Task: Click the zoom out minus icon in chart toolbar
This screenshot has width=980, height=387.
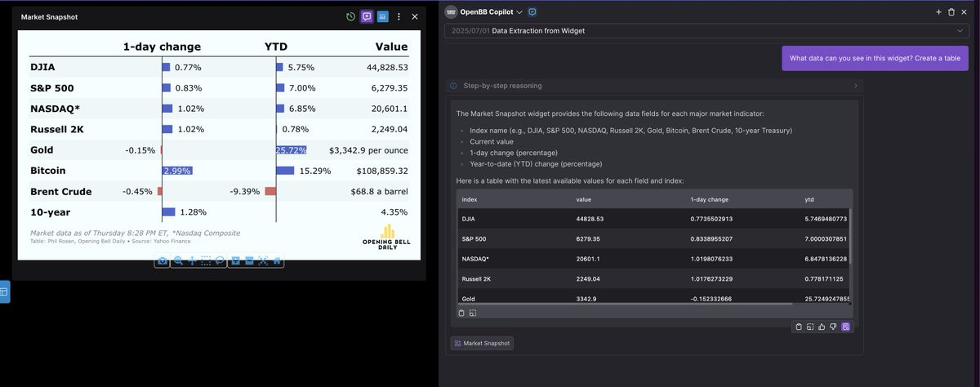Action: click(249, 260)
